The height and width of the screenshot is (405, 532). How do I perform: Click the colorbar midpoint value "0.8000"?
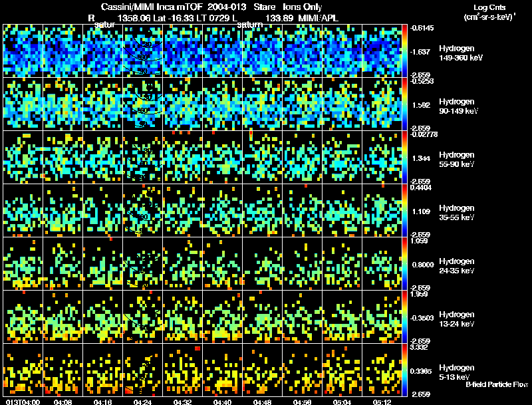(x=423, y=265)
